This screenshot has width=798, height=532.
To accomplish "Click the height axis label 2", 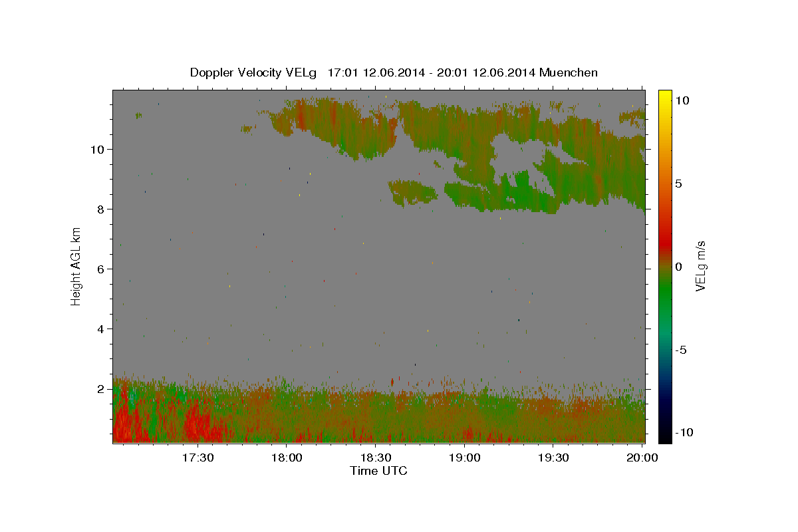I will click(x=102, y=389).
